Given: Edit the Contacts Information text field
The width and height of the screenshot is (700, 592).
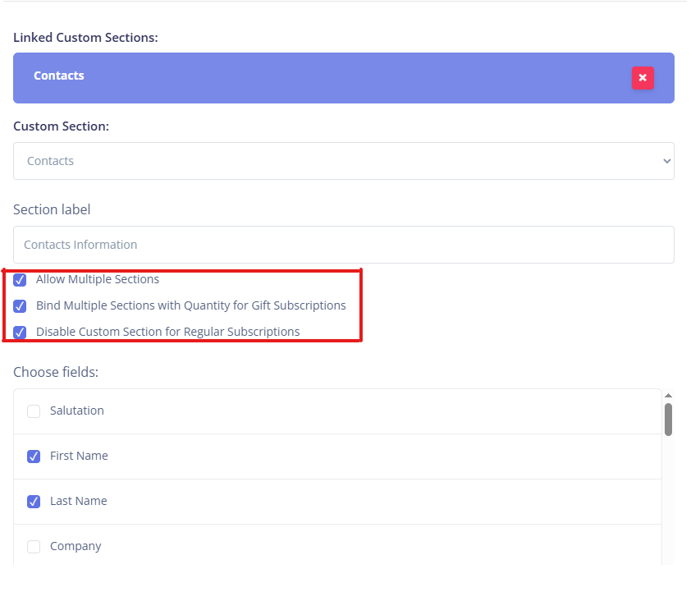Looking at the screenshot, I should (x=343, y=244).
